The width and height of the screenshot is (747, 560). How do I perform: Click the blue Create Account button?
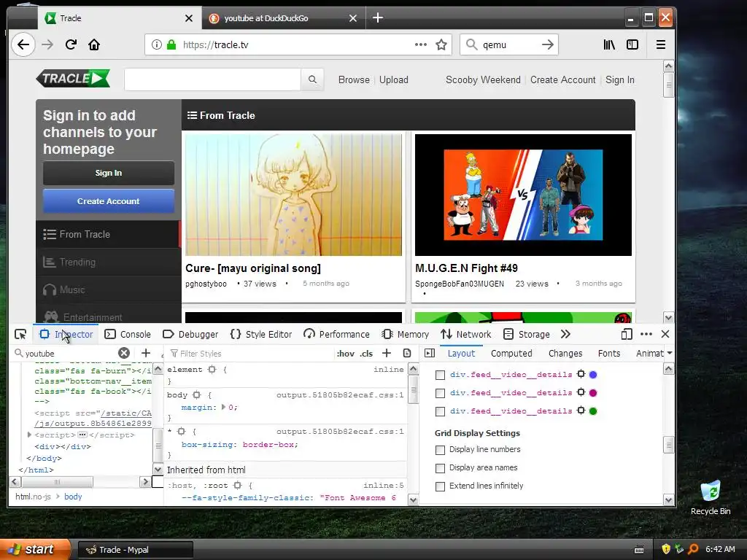[109, 201]
